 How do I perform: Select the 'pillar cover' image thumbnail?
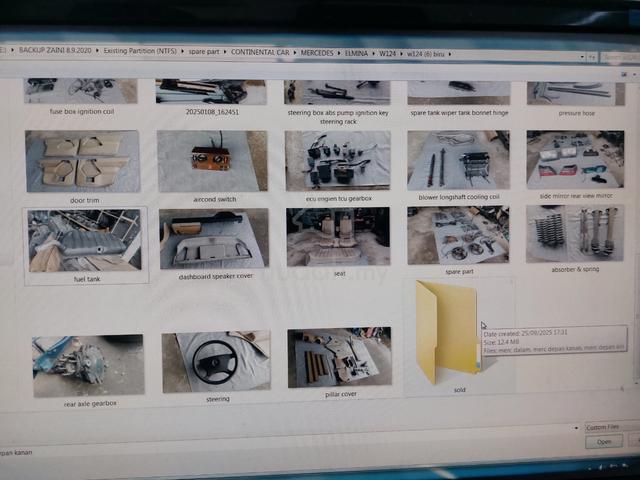tap(340, 358)
